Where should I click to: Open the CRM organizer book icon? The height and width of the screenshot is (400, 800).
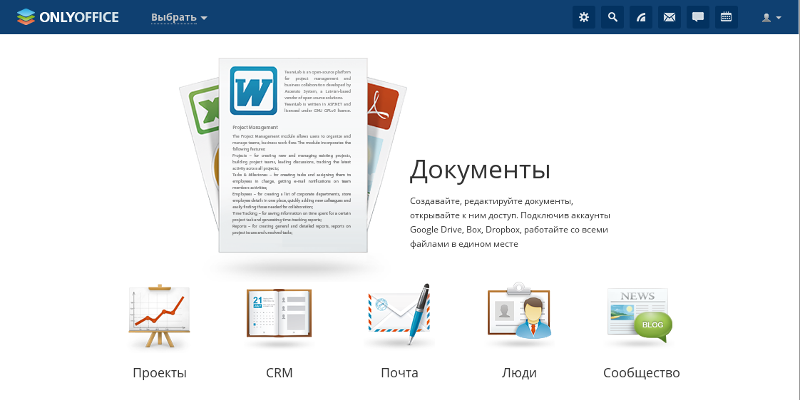(279, 312)
